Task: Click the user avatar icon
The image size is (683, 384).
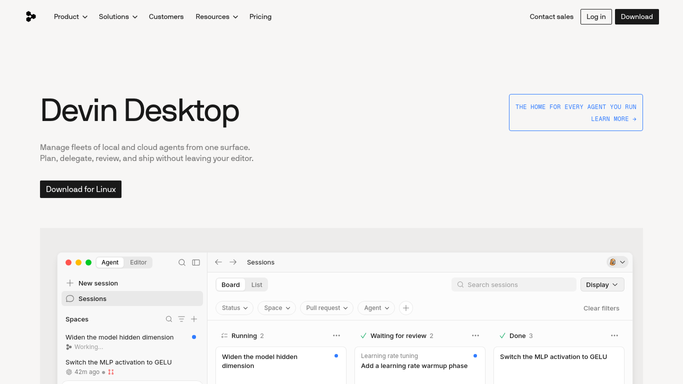Action: click(612, 262)
